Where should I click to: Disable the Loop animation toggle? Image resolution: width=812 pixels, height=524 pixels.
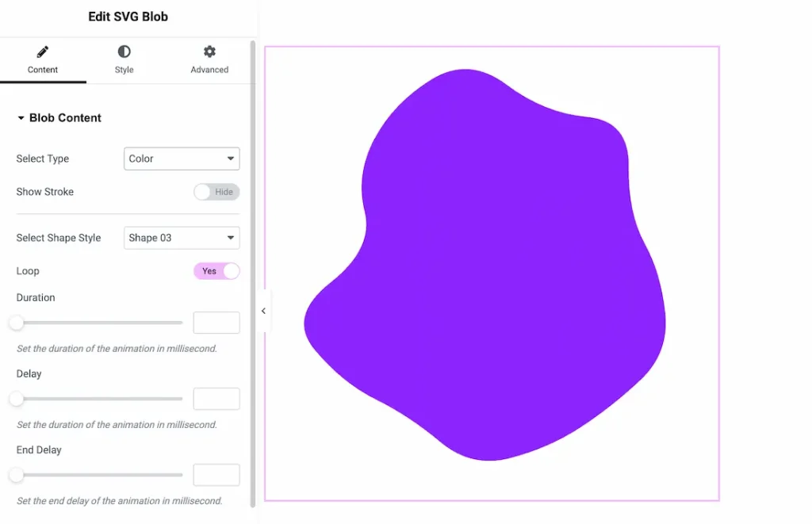click(x=216, y=271)
